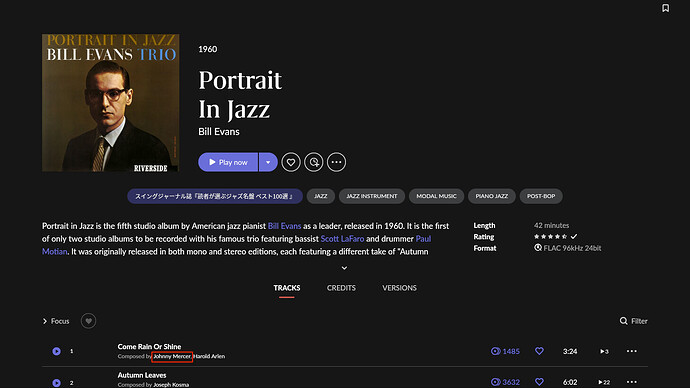The height and width of the screenshot is (388, 690).
Task: Open the Japanese Swing Journal tag
Action: (215, 196)
